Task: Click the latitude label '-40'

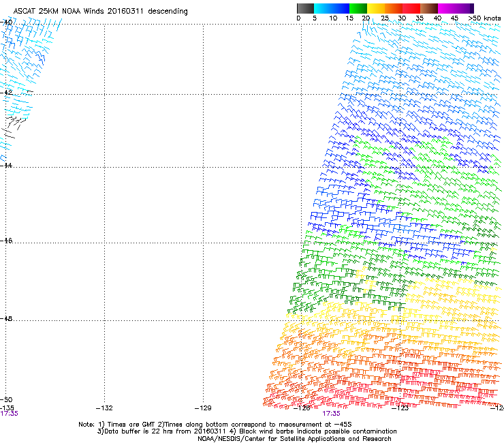Action: [x=6, y=22]
